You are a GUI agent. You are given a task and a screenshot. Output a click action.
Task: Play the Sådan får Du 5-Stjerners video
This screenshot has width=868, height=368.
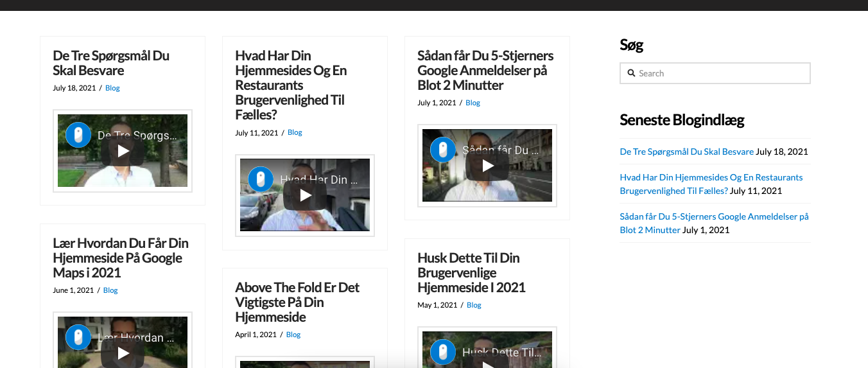coord(487,166)
